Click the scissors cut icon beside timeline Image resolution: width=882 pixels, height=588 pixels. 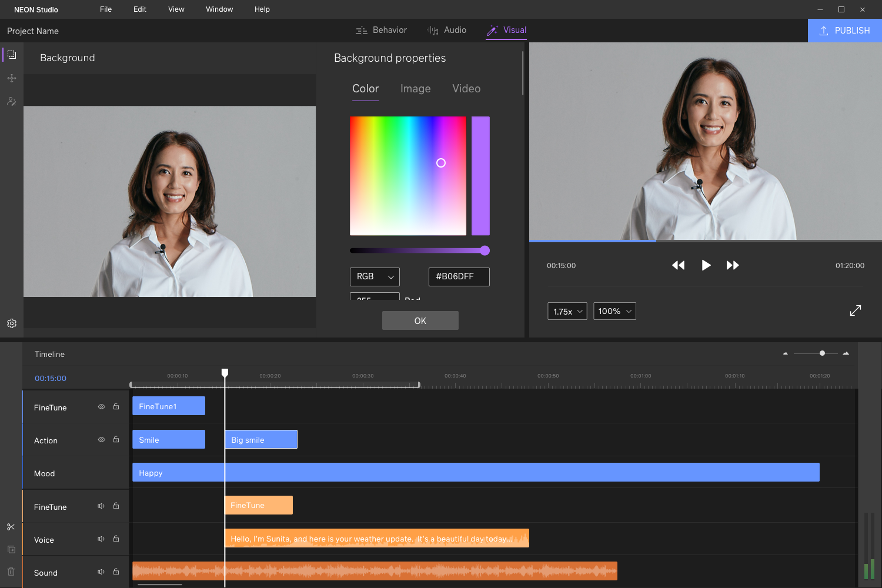pos(11,527)
